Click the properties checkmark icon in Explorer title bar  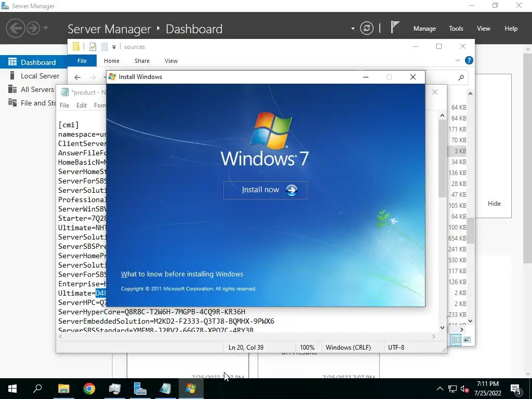(93, 47)
